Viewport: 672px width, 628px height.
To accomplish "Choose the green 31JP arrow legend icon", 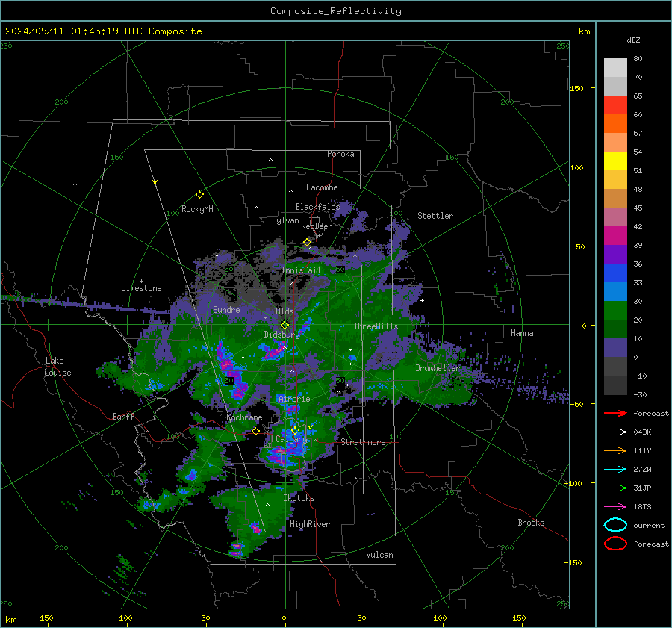I will 615,488.
